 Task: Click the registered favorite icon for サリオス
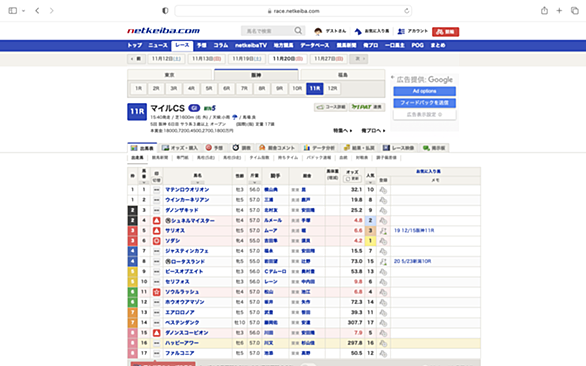pos(383,231)
